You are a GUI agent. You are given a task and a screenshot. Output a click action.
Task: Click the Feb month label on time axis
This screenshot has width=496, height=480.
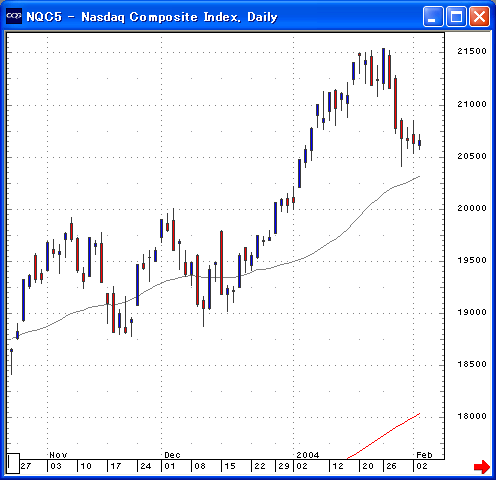pyautogui.click(x=424, y=455)
